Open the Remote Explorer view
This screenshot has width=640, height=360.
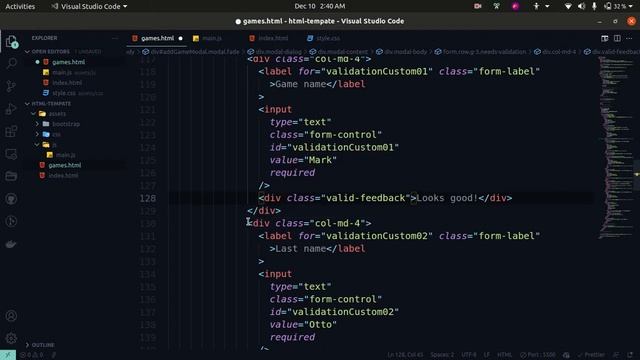pos(11,154)
